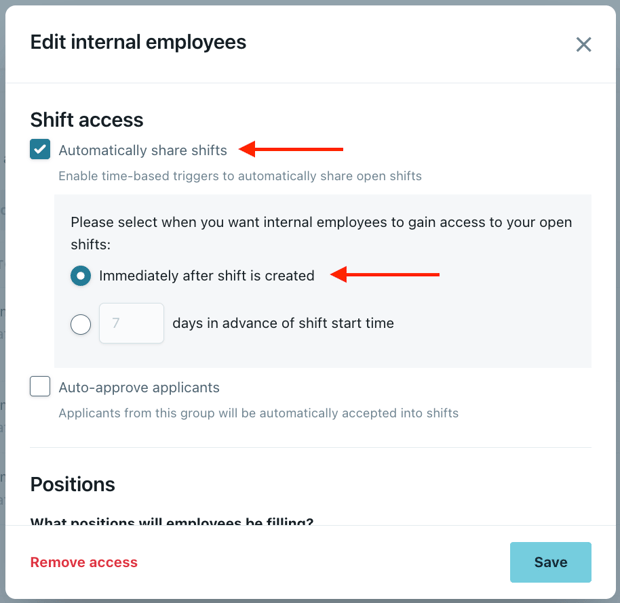Click the days number input field
The width and height of the screenshot is (620, 603).
coord(131,324)
